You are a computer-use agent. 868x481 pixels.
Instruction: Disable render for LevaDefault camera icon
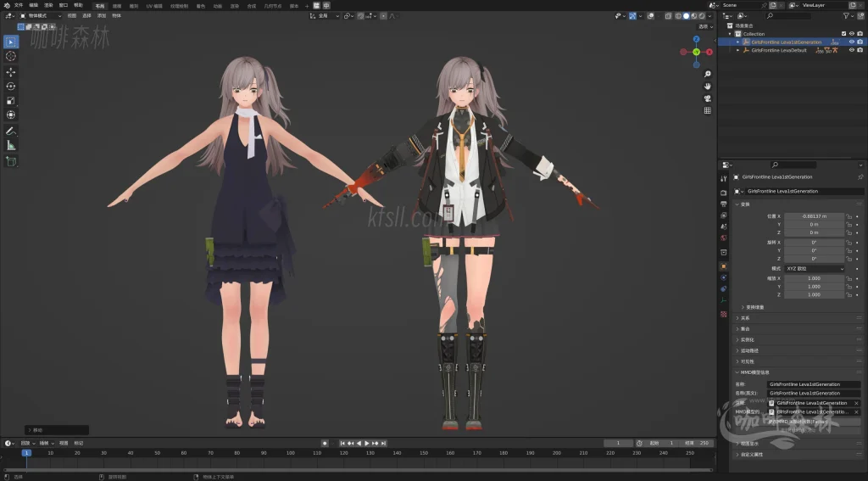pos(860,50)
